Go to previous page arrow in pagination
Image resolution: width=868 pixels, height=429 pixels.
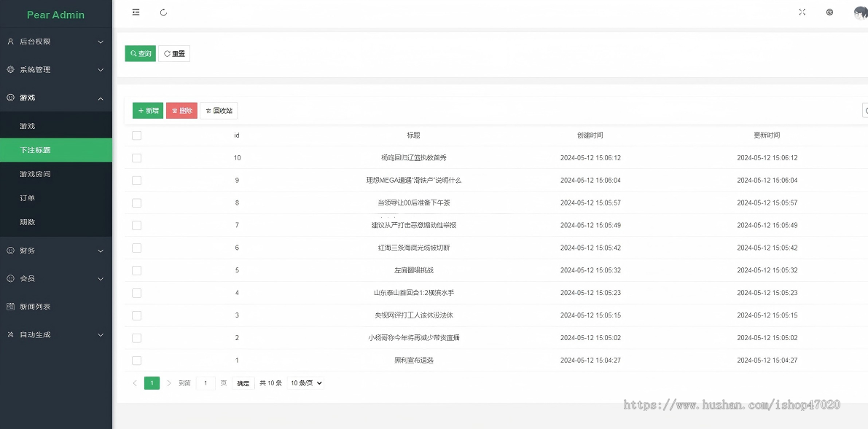135,383
